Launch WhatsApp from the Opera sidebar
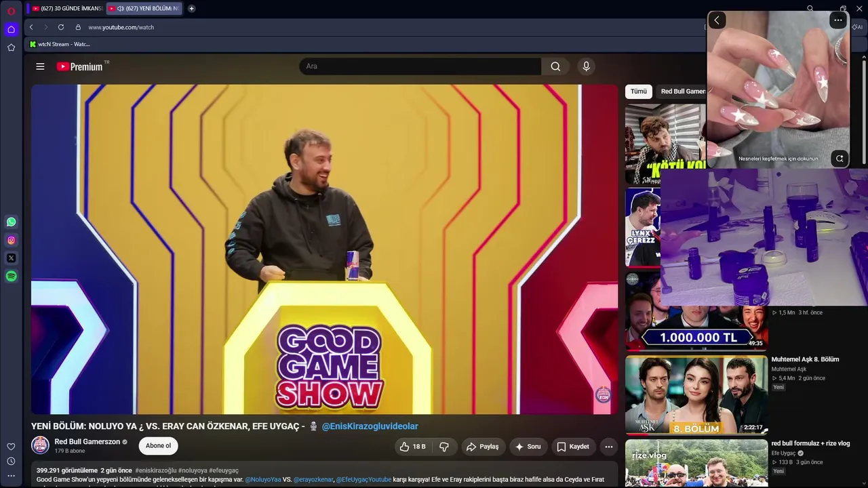This screenshot has width=868, height=488. pyautogui.click(x=12, y=222)
